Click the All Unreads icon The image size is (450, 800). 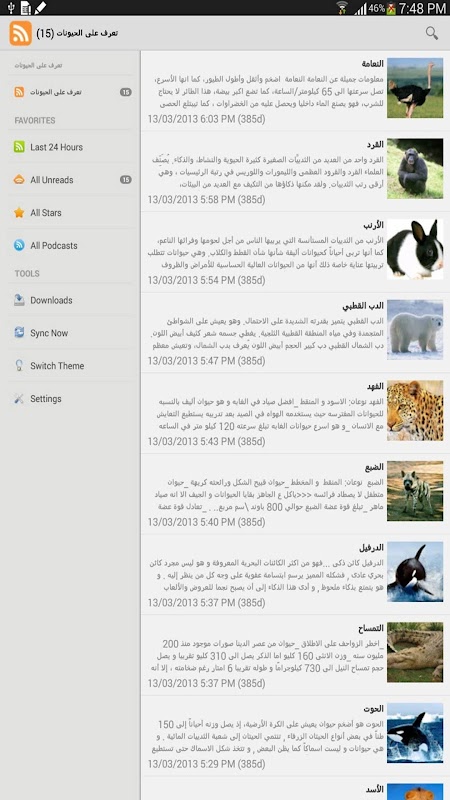tap(19, 180)
